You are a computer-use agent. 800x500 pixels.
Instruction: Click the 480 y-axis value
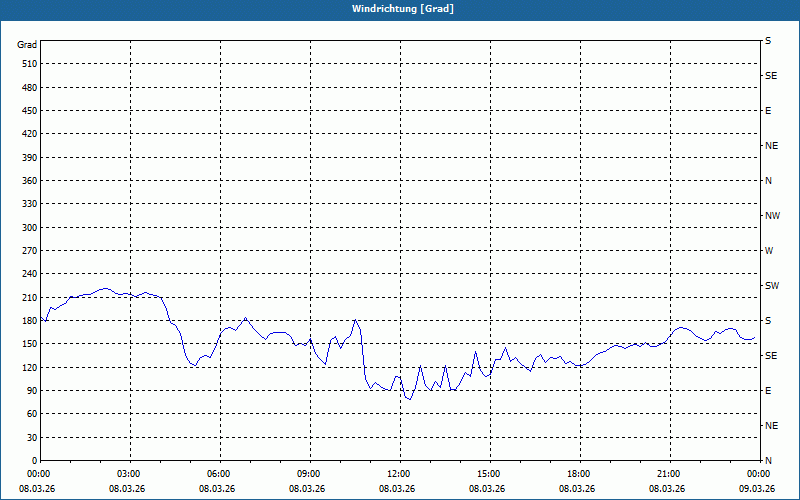(30, 87)
